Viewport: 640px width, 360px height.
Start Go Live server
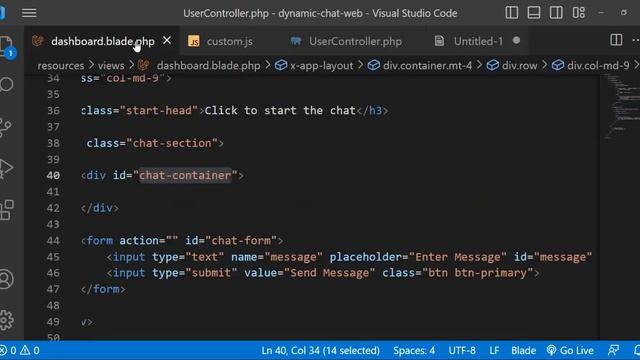(570, 351)
